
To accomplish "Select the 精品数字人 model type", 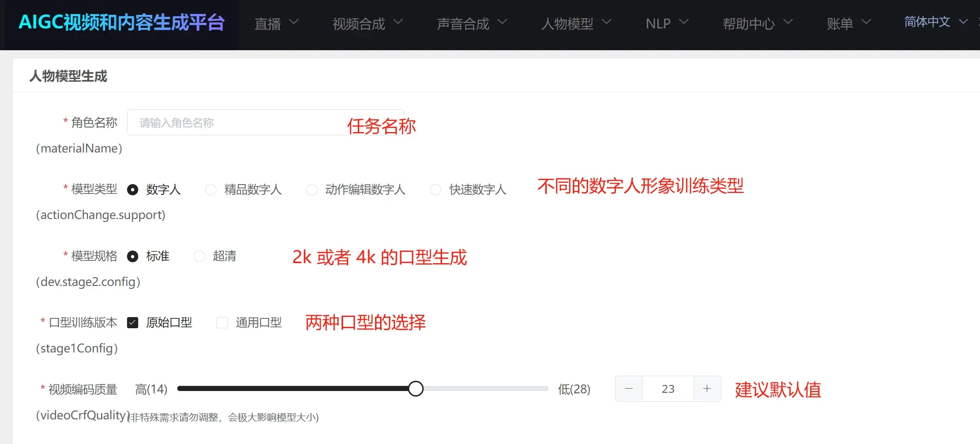I will coord(211,190).
